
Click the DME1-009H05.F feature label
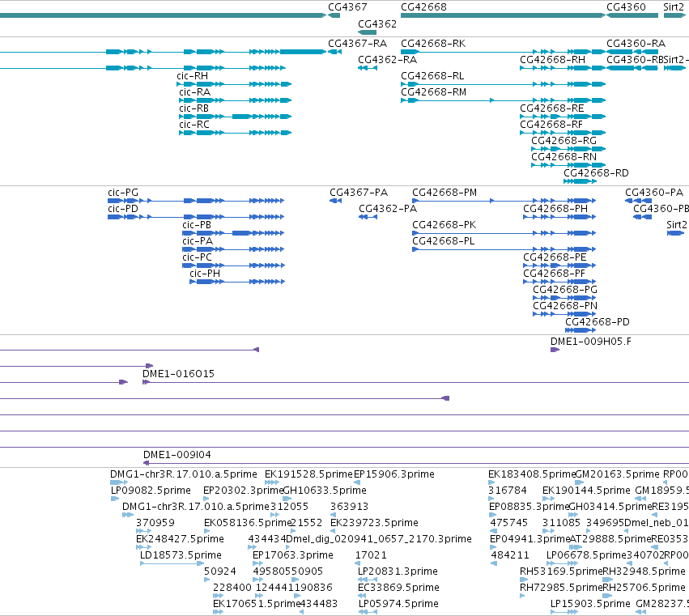pos(591,342)
